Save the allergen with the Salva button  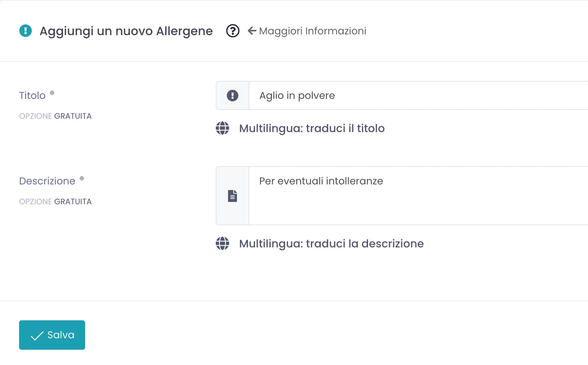point(52,335)
